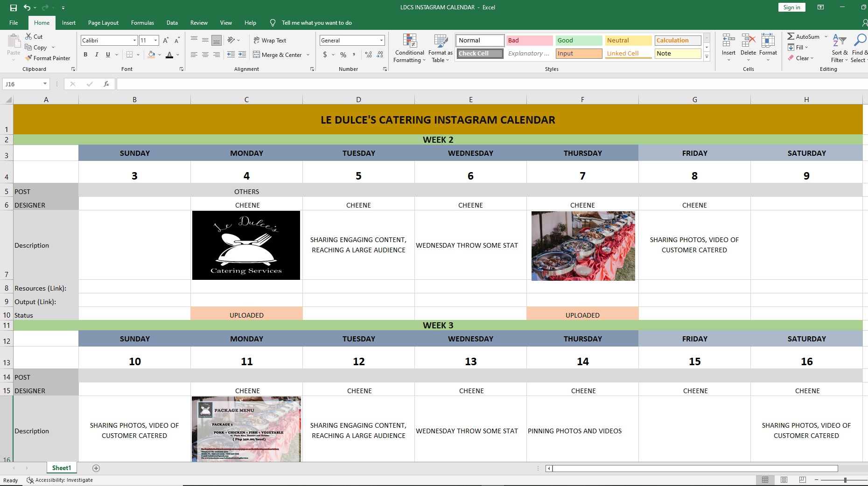Click the horizontal scrollbar below the sheet
The width and height of the screenshot is (868, 486).
[695, 468]
